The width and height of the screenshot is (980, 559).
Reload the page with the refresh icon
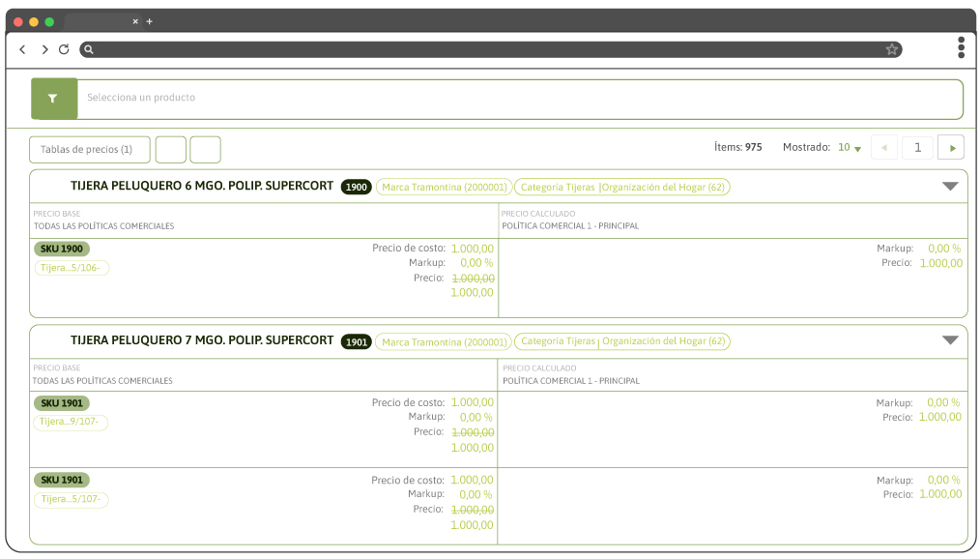click(64, 49)
